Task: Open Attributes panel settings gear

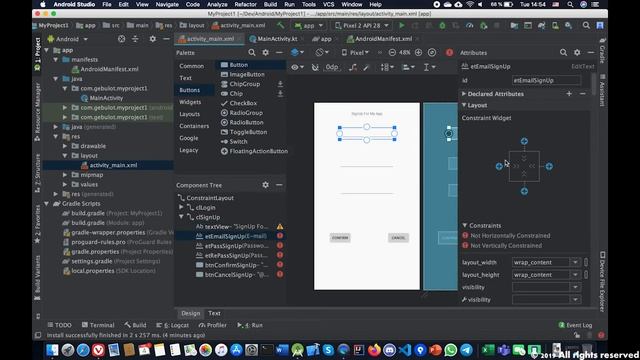Action: 577,53
